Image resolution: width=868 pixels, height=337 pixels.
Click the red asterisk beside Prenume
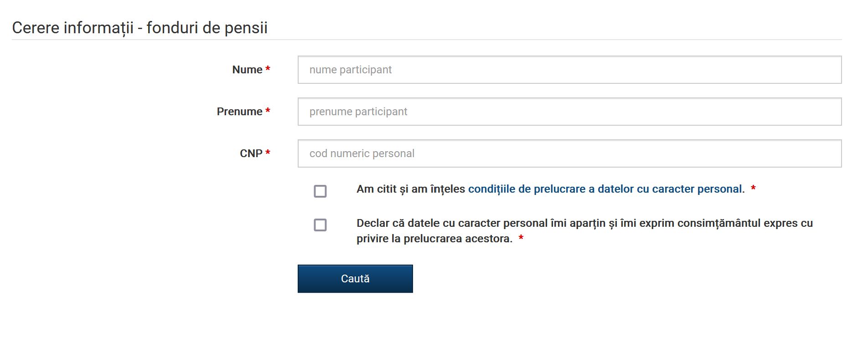click(268, 111)
